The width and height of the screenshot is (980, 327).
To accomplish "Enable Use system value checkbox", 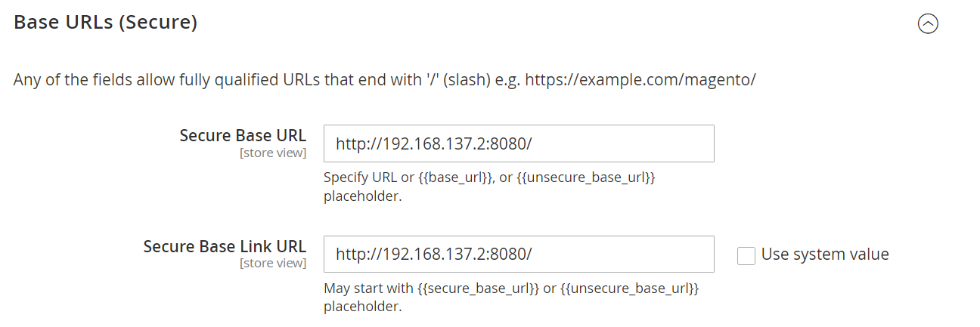I will [746, 255].
